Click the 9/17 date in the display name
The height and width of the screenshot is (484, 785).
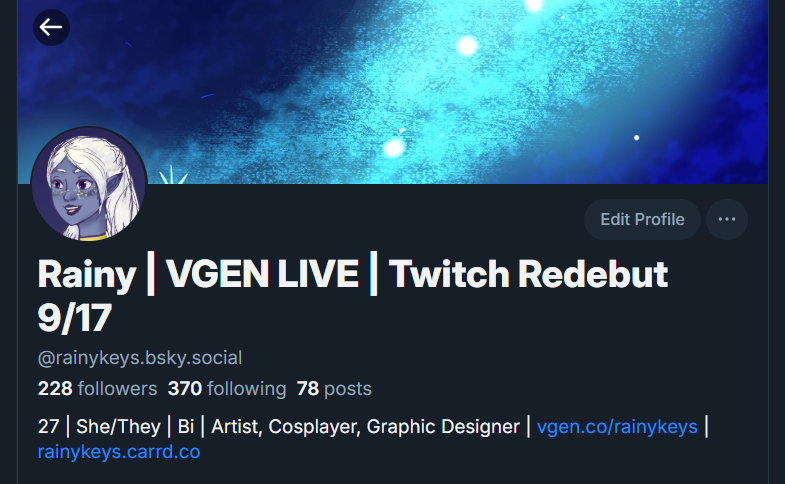(75, 318)
